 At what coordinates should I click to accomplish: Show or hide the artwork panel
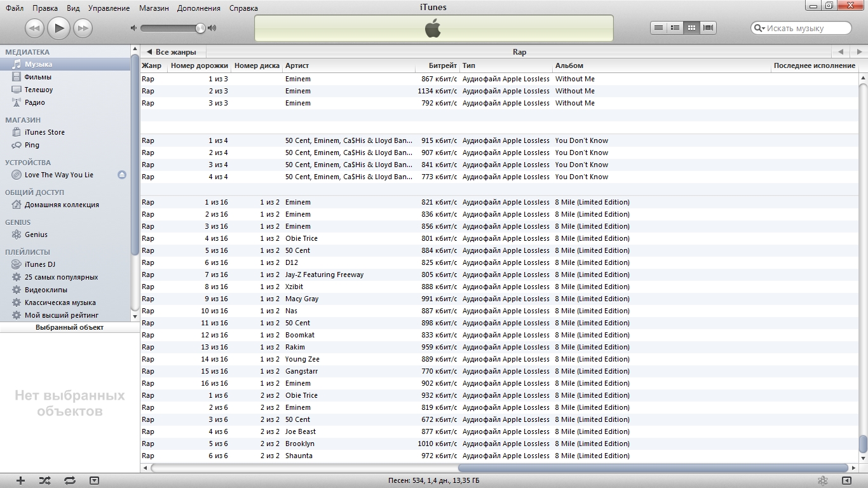pos(94,481)
